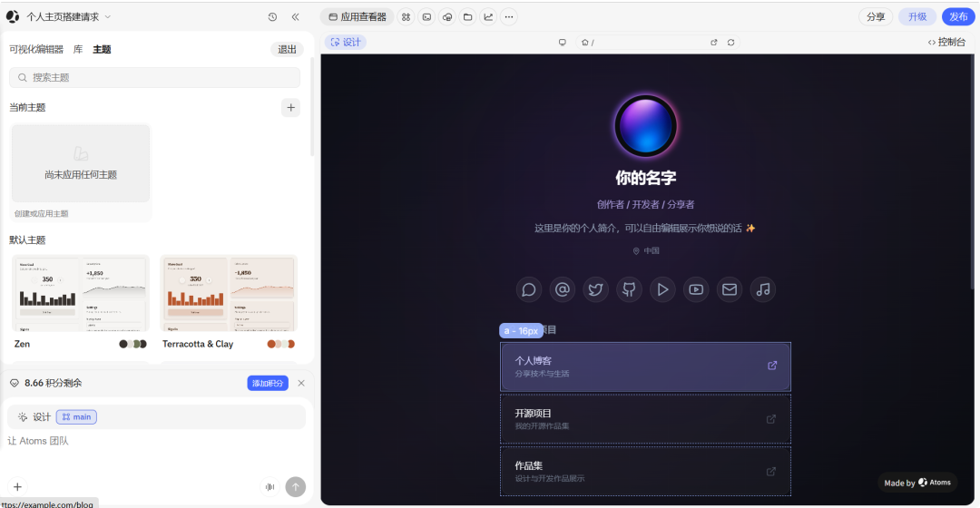The width and height of the screenshot is (980, 508).
Task: Click the chat bubble social icon
Action: [x=529, y=289]
